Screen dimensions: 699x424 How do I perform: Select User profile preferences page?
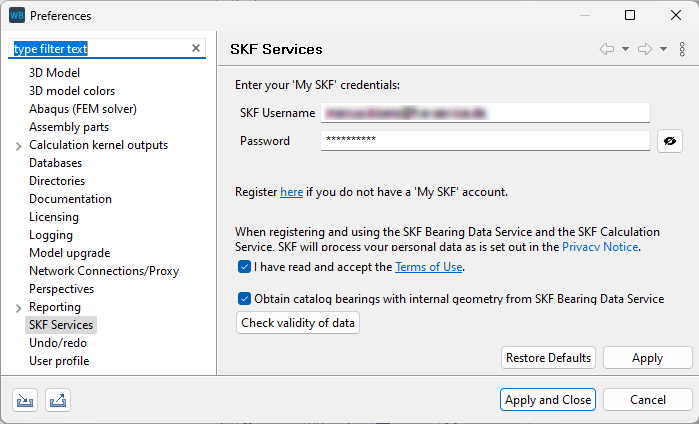[59, 361]
